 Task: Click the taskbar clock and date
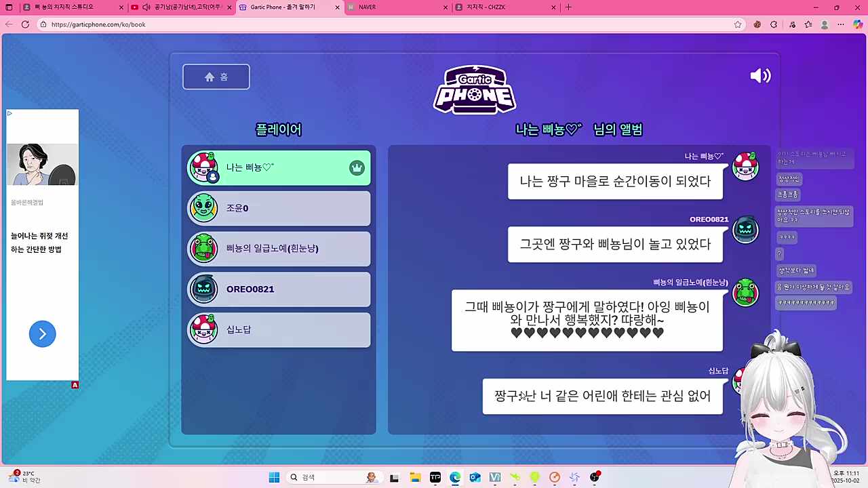(846, 477)
